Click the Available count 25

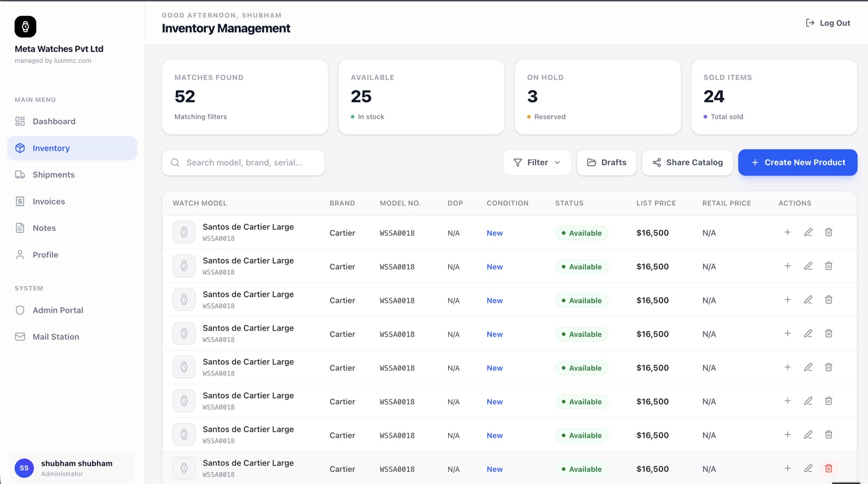(361, 96)
